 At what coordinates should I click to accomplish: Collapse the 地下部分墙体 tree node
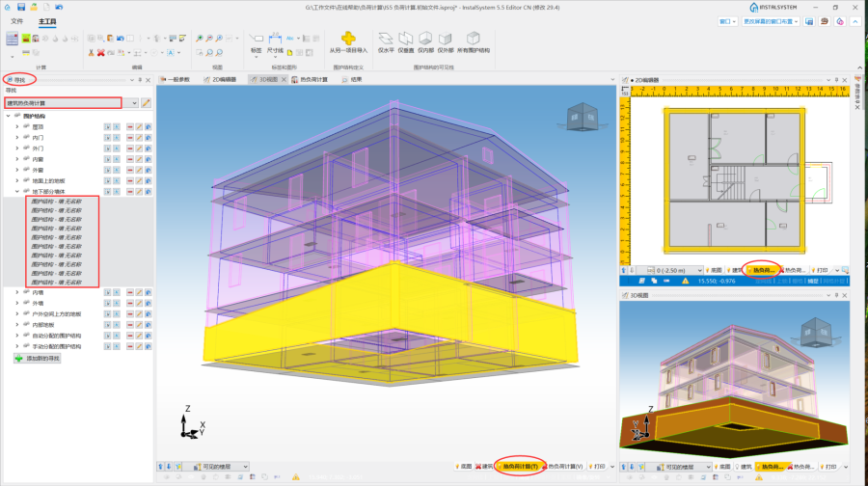click(16, 190)
